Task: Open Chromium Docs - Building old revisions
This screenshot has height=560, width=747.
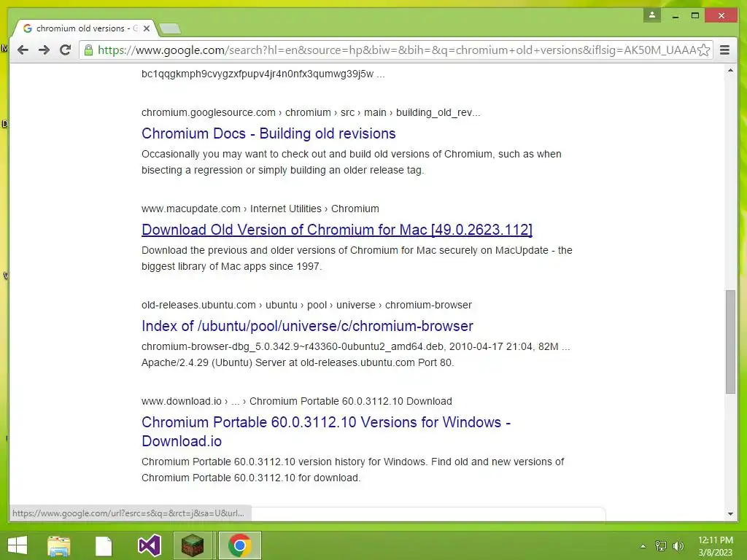Action: click(268, 133)
